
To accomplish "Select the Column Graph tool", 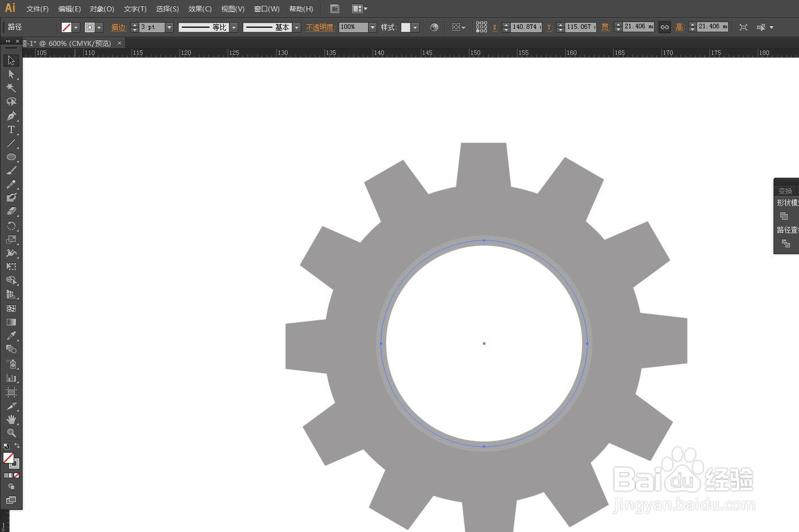I will 11,377.
